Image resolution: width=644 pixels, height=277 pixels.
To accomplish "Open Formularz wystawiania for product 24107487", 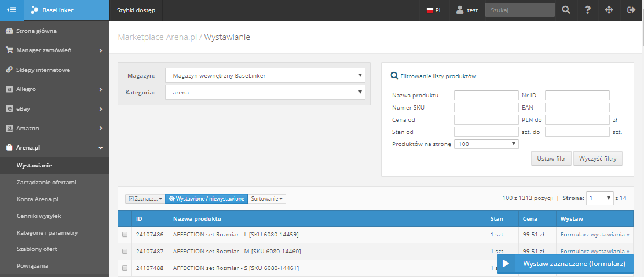I will pyautogui.click(x=595, y=251).
